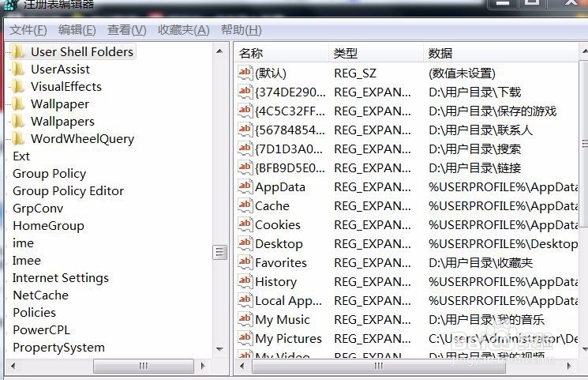Open the 编辑(E) menu
Image resolution: width=588 pixels, height=380 pixels.
pyautogui.click(x=77, y=30)
